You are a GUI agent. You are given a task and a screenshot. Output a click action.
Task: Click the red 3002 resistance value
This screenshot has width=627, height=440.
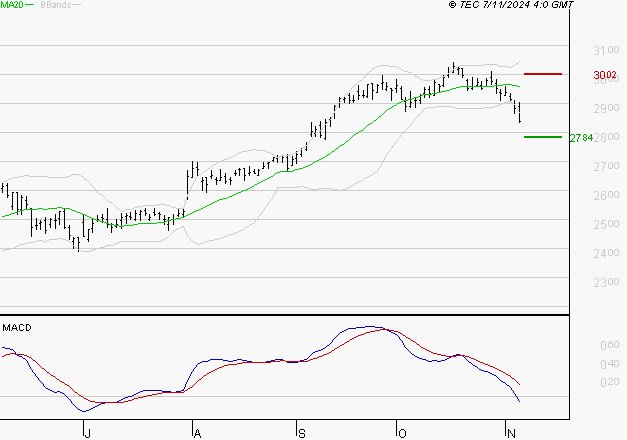pyautogui.click(x=605, y=75)
